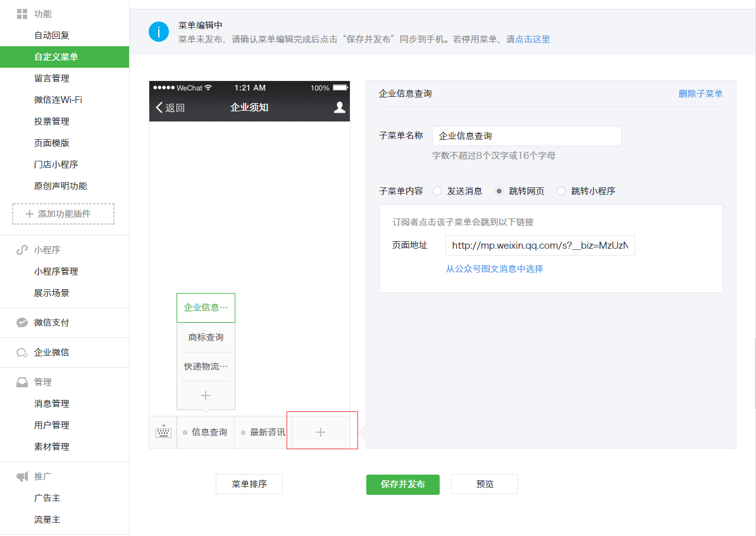Click the 企业微信 bubble icon
The image size is (756, 536).
coord(22,352)
